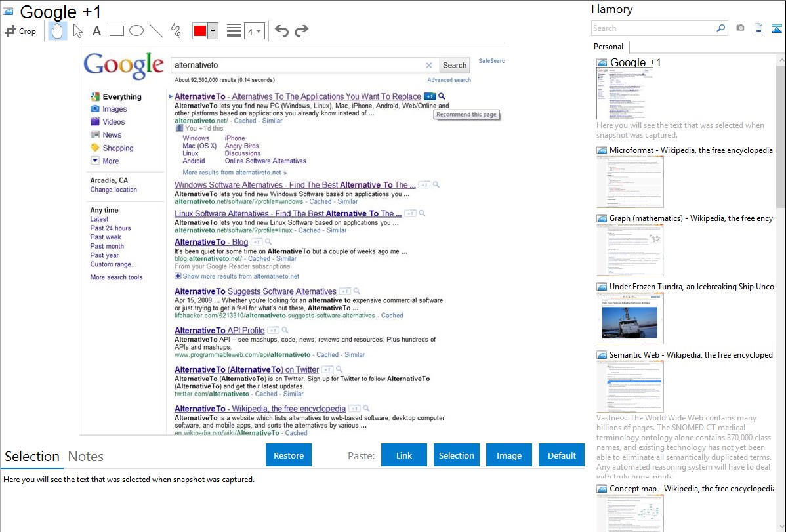Click the line thickness icon
This screenshot has width=786, height=532.
pos(234,31)
